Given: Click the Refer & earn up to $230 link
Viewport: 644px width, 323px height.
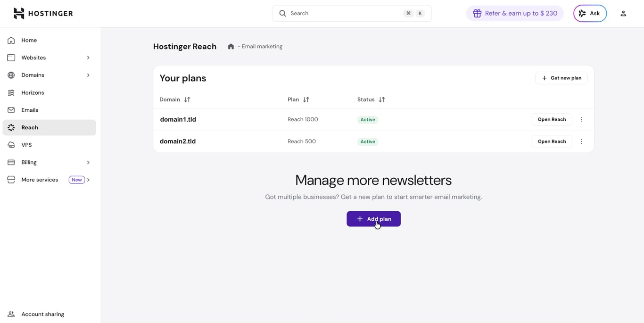Looking at the screenshot, I should (x=515, y=13).
